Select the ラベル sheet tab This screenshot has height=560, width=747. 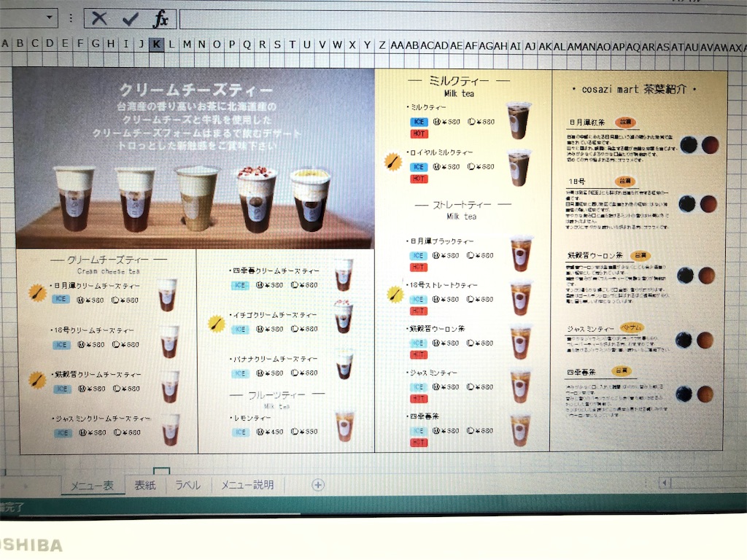[x=187, y=485]
